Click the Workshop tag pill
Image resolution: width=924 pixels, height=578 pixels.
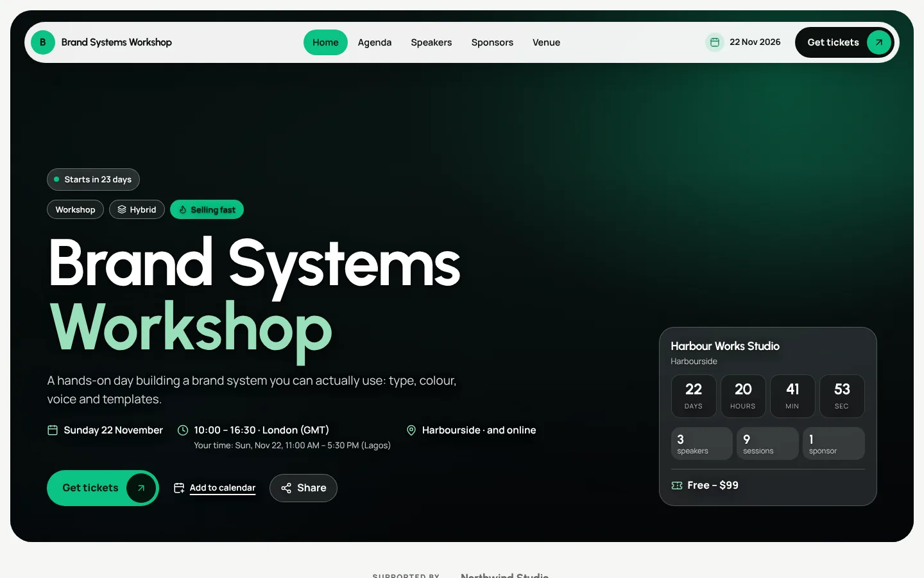pyautogui.click(x=75, y=209)
